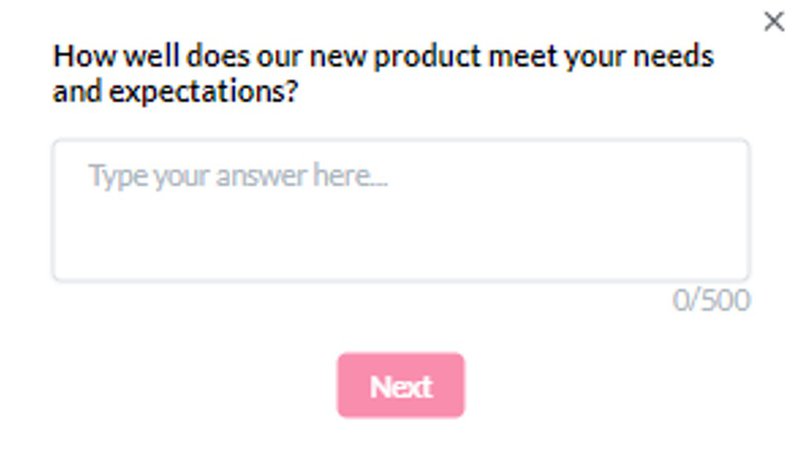Click the answer text area
800x454 pixels.
[400, 210]
